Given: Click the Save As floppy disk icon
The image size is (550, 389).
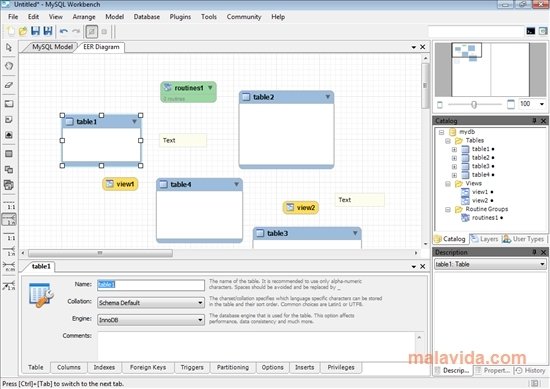Looking at the screenshot, I should (48, 31).
